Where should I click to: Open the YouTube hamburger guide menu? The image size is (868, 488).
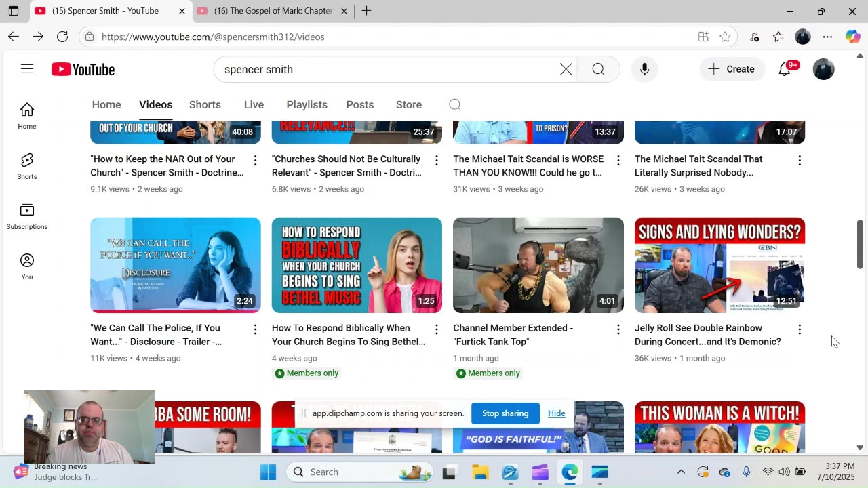coord(27,69)
